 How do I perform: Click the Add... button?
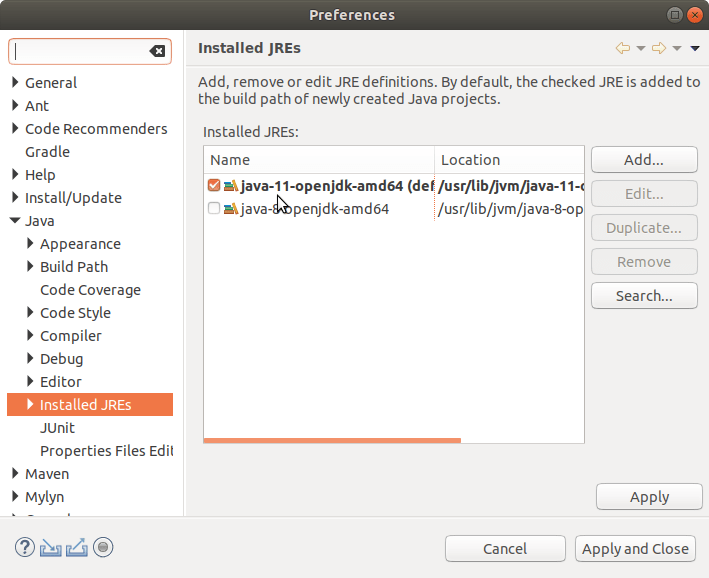(x=644, y=160)
